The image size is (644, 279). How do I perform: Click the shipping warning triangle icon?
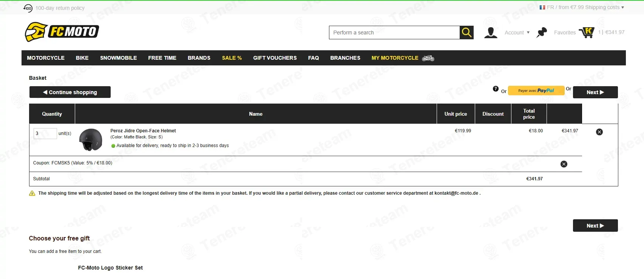[32, 193]
